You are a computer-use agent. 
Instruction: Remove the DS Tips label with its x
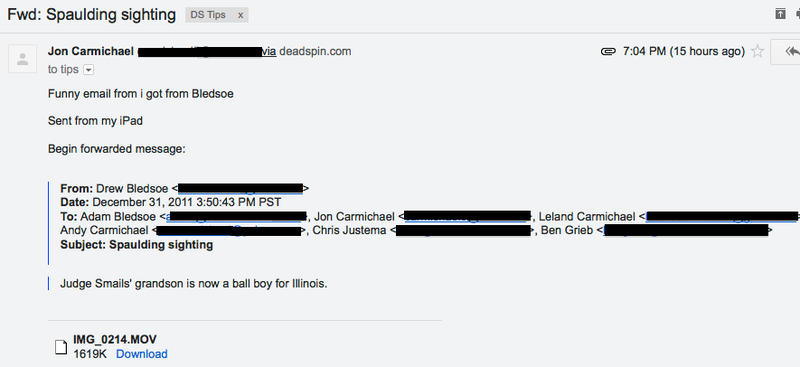240,15
